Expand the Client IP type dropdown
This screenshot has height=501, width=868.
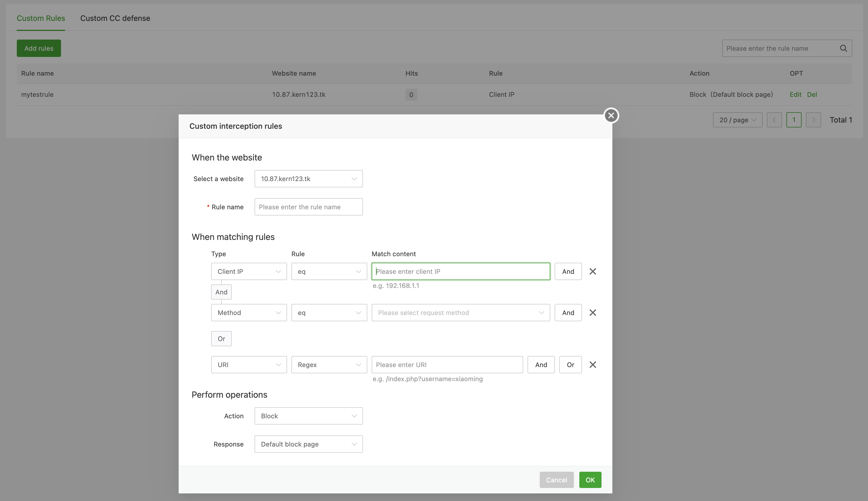pos(248,271)
